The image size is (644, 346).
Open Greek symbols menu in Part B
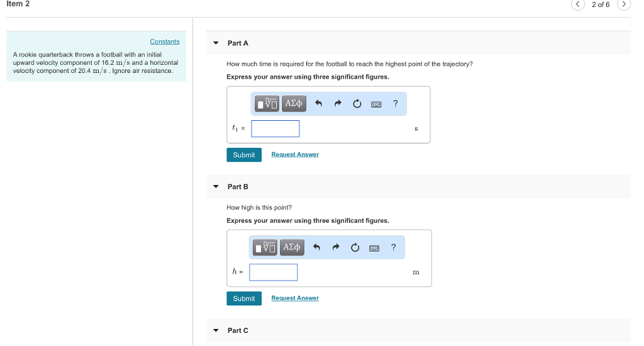pyautogui.click(x=292, y=247)
